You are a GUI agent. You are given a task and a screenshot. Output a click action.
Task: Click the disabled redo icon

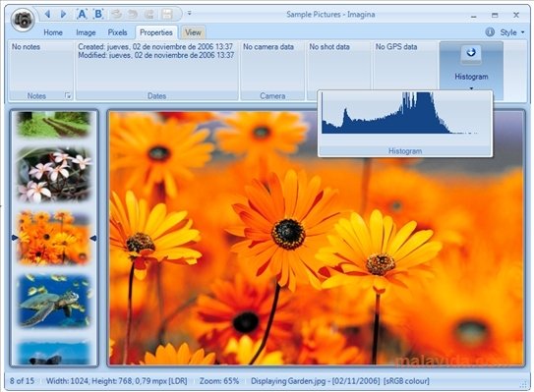pos(149,14)
